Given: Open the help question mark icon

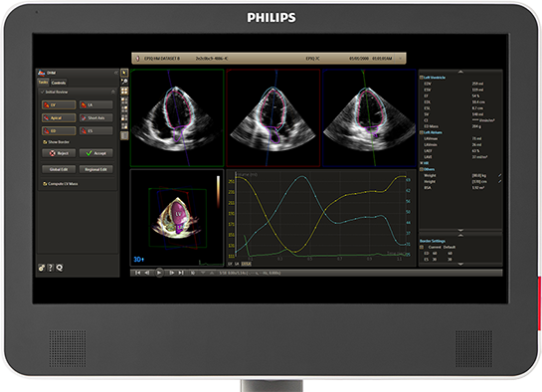Looking at the screenshot, I should 51,268.
